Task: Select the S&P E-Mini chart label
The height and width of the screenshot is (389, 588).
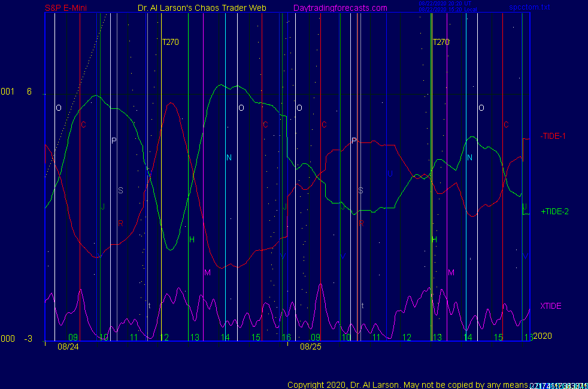Action: [67, 8]
